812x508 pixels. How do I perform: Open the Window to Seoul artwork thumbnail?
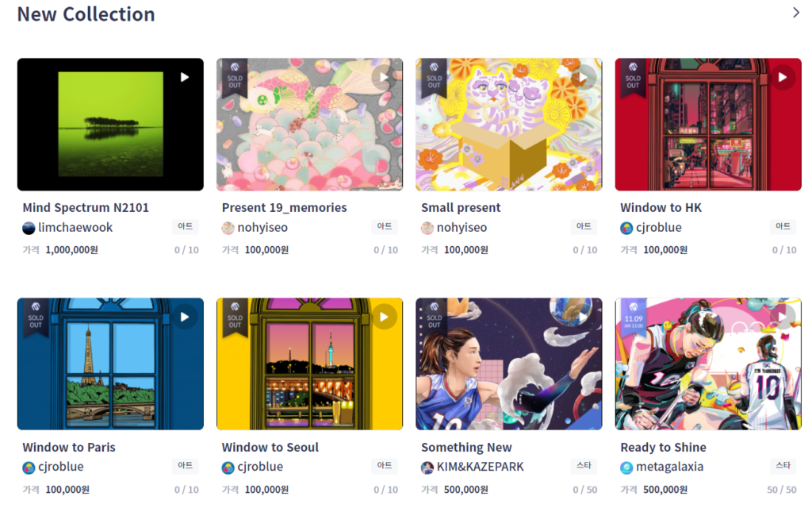(x=310, y=364)
